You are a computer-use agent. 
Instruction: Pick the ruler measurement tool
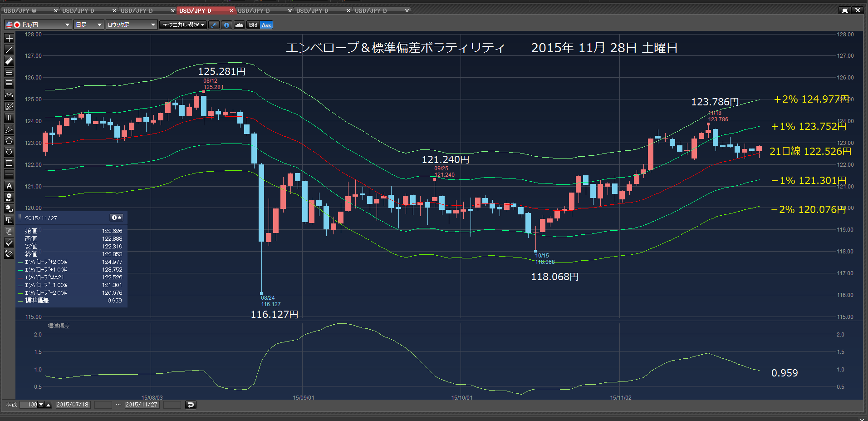click(9, 61)
